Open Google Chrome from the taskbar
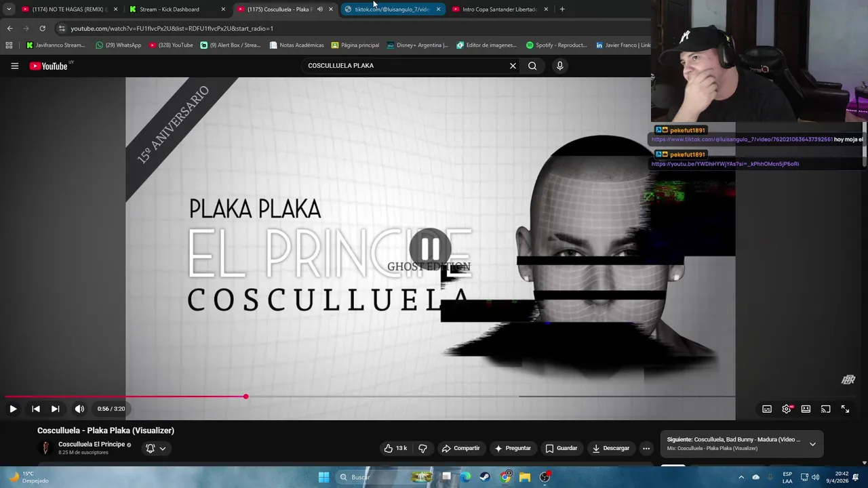The image size is (868, 488). pos(505,477)
